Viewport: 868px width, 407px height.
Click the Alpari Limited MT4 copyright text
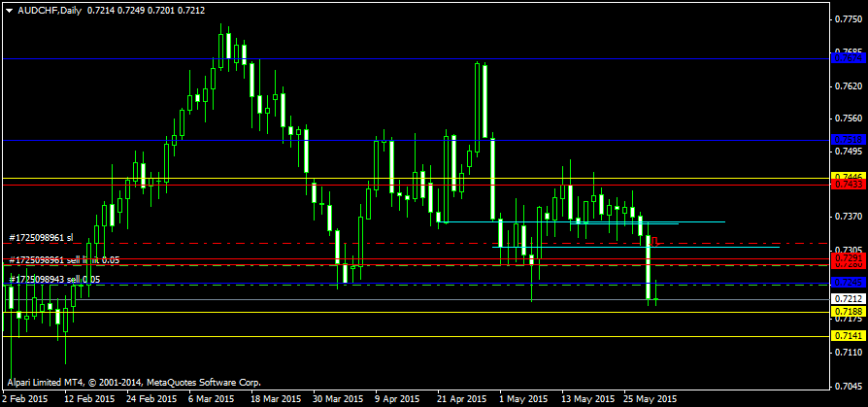pos(133,382)
